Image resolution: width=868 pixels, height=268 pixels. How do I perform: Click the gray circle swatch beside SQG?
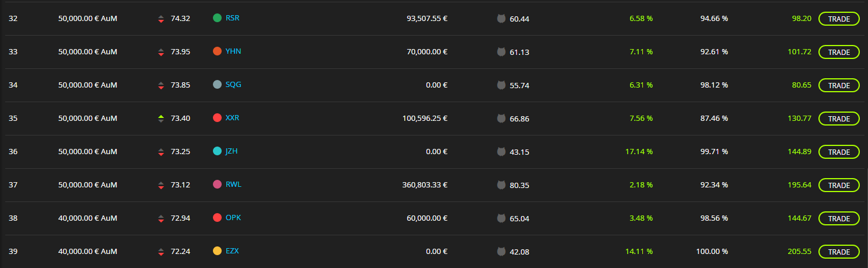coord(217,85)
